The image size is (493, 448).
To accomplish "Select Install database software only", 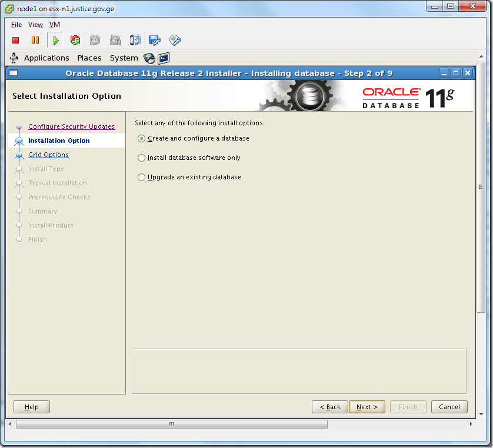I will [141, 158].
